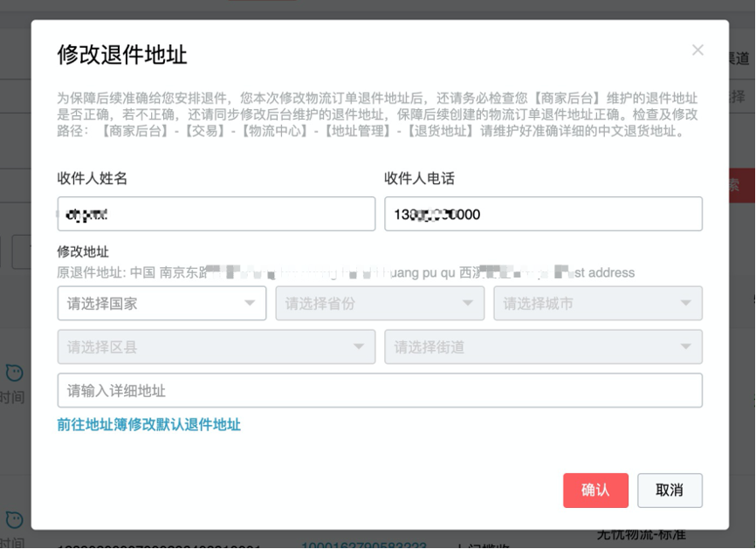
Task: Expand the 请选择省份 province dropdown
Action: tap(380, 303)
